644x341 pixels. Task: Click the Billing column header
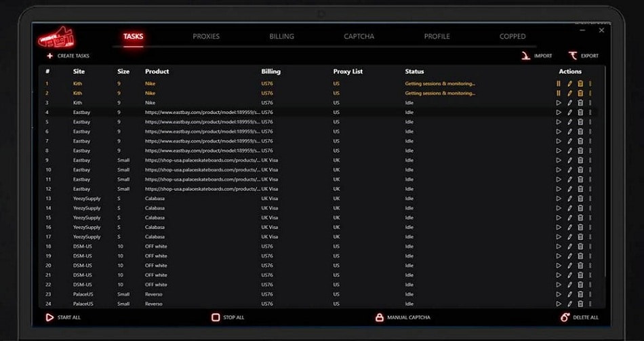tap(271, 71)
